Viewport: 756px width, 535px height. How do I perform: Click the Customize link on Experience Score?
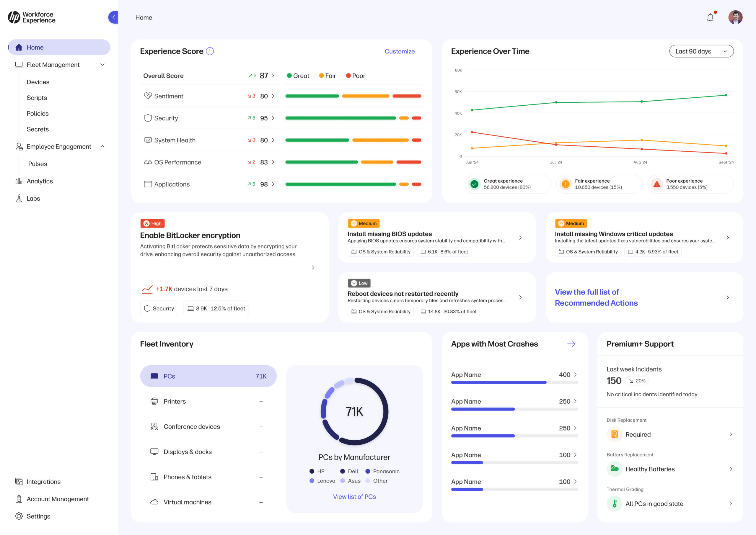click(x=399, y=51)
